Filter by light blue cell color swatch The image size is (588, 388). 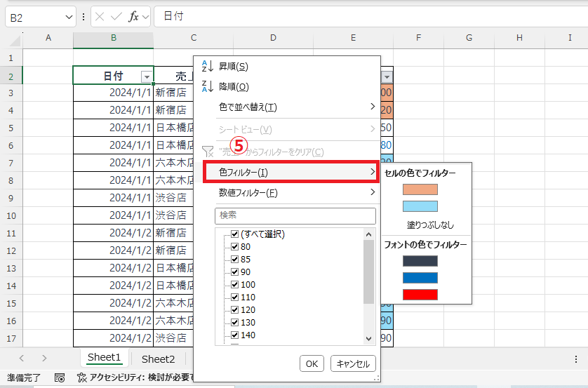coord(420,206)
